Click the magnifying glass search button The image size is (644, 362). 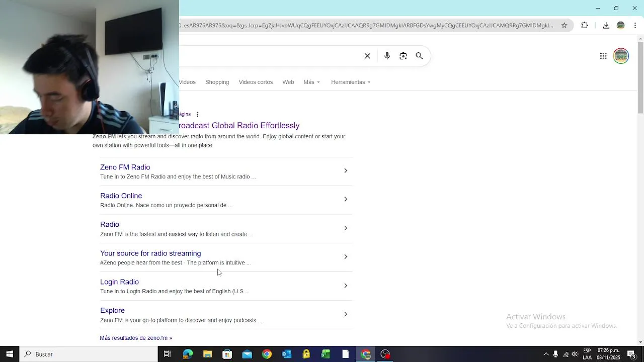pyautogui.click(x=419, y=56)
